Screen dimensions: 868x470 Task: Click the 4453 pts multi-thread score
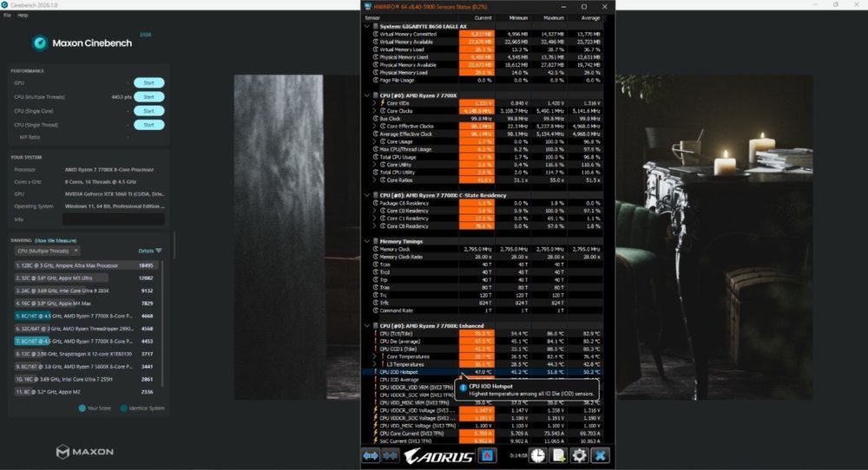tap(122, 97)
